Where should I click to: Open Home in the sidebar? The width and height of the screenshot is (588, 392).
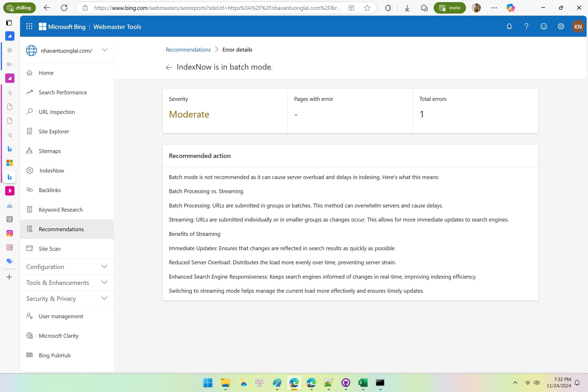(67, 73)
